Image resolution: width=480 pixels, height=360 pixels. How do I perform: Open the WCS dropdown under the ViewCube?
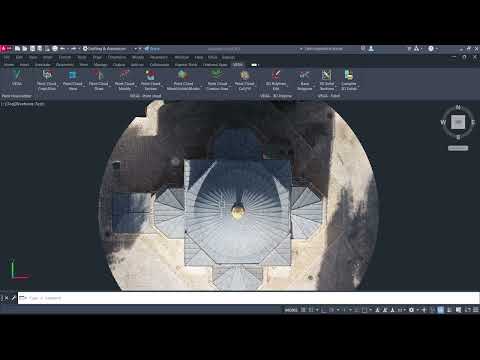click(x=458, y=148)
